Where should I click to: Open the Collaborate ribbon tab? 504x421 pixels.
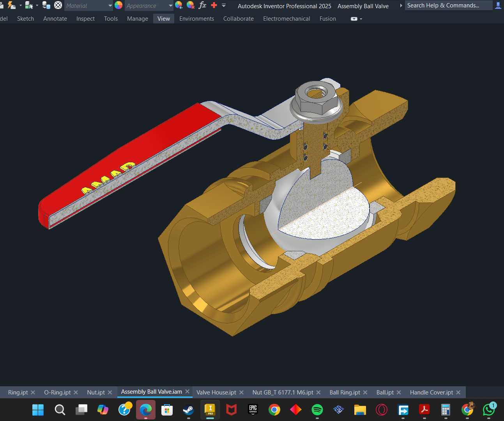click(x=239, y=19)
